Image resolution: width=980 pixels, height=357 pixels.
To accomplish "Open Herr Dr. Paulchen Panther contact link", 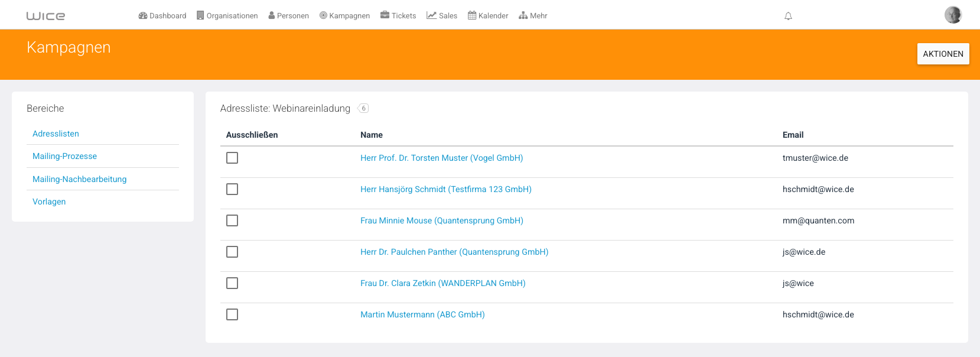I will pyautogui.click(x=454, y=252).
